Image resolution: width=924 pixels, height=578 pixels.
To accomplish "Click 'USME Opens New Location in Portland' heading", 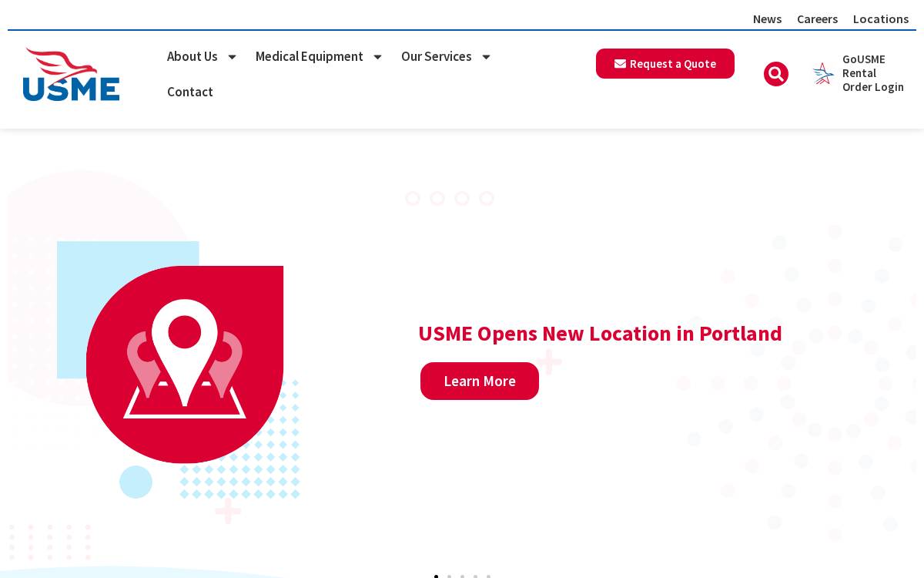I will (600, 334).
